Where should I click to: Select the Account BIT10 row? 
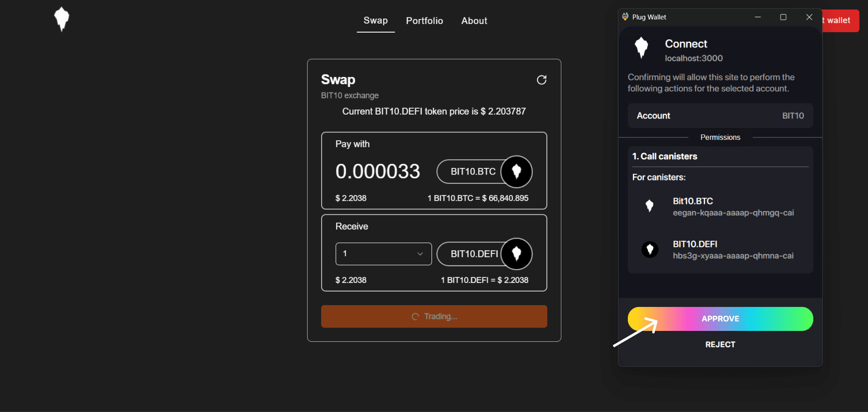(x=720, y=116)
